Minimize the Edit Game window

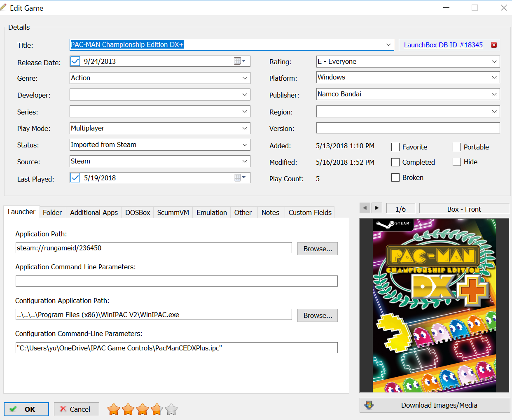coord(446,8)
